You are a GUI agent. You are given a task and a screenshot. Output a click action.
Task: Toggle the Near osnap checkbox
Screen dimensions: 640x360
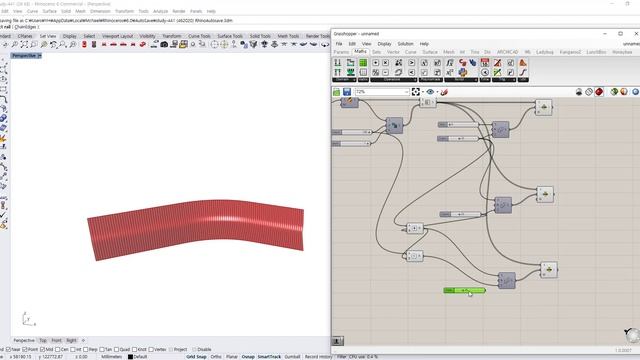pyautogui.click(x=8, y=349)
